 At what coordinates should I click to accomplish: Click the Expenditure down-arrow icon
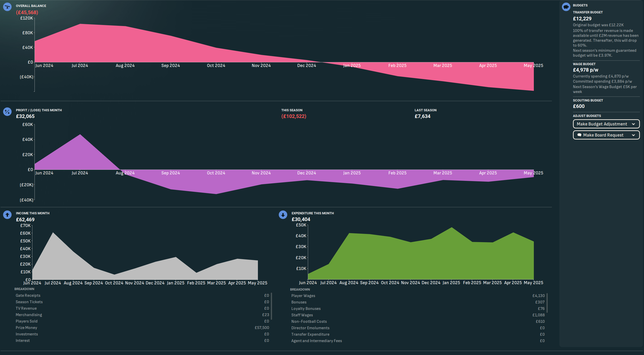pyautogui.click(x=283, y=215)
